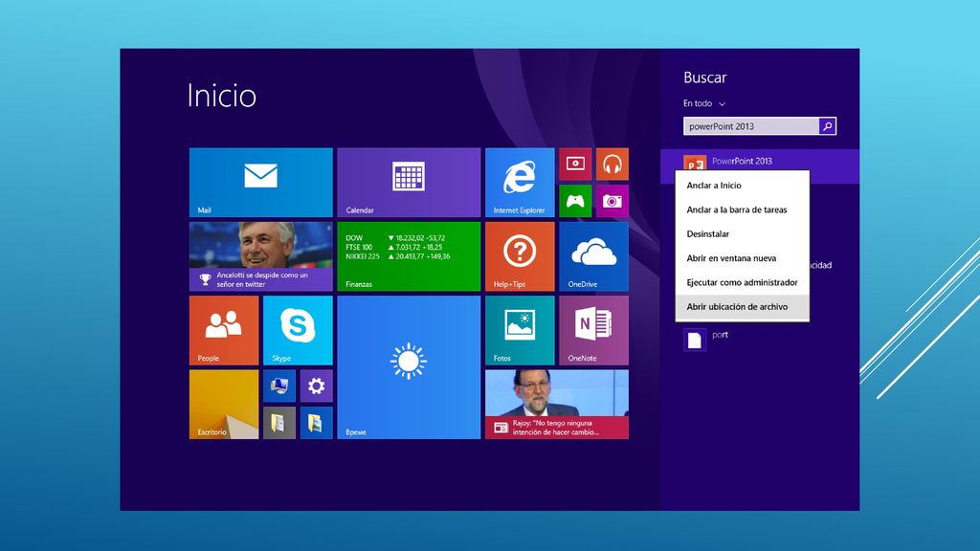Open the pictures folder tile on blue background
The height and width of the screenshot is (551, 980).
coord(316,423)
